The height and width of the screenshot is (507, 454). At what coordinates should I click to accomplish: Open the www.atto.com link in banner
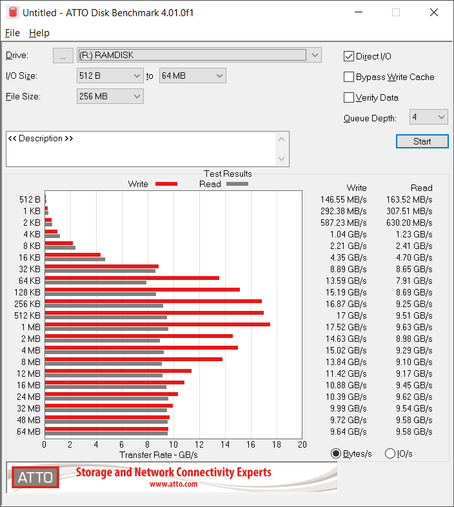point(173,484)
